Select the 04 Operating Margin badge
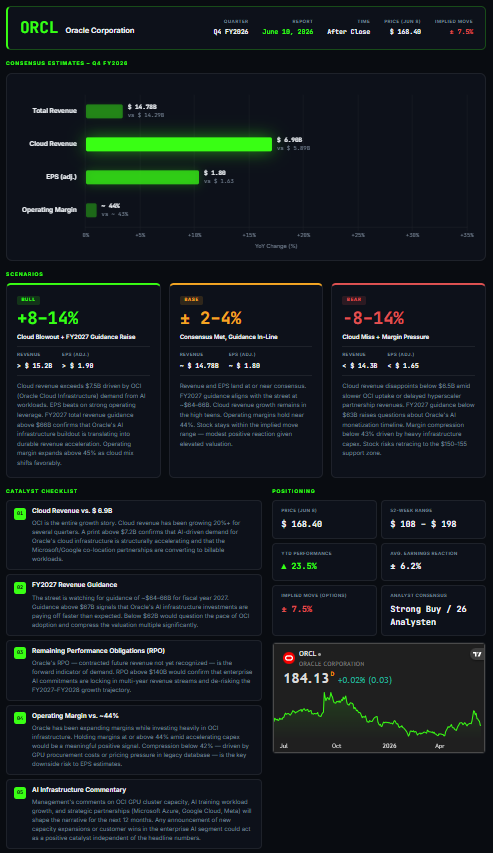Screen dimensions: 493x853 pyautogui.click(x=20, y=718)
